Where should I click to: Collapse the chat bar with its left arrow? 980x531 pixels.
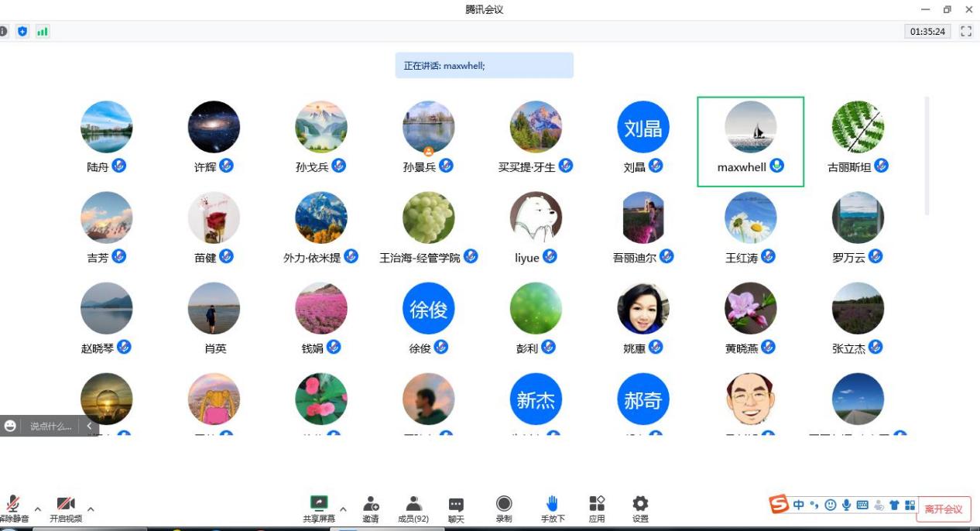(x=89, y=426)
